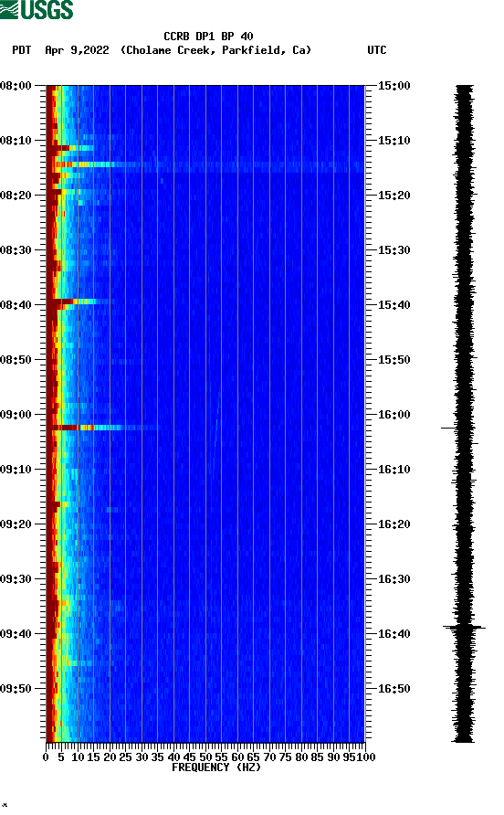Click the 16:40 UTC time label
Viewport: 504px width, 815px height.
394,633
